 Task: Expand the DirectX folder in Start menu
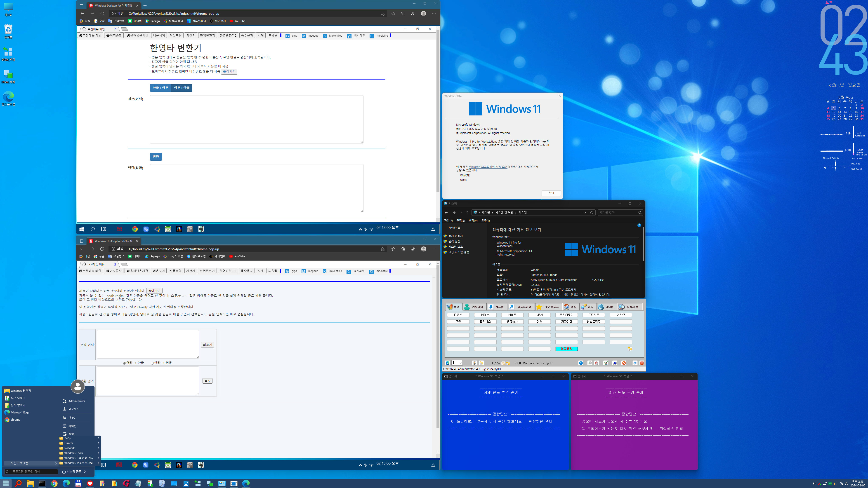pyautogui.click(x=80, y=443)
